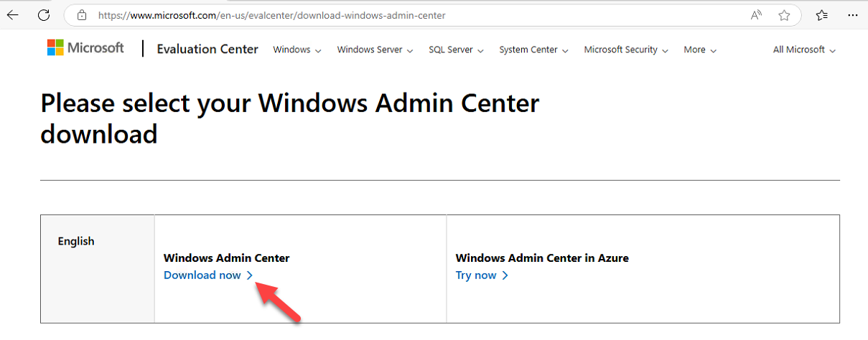Image resolution: width=868 pixels, height=340 pixels.
Task: Expand the Windows menu
Action: point(297,49)
